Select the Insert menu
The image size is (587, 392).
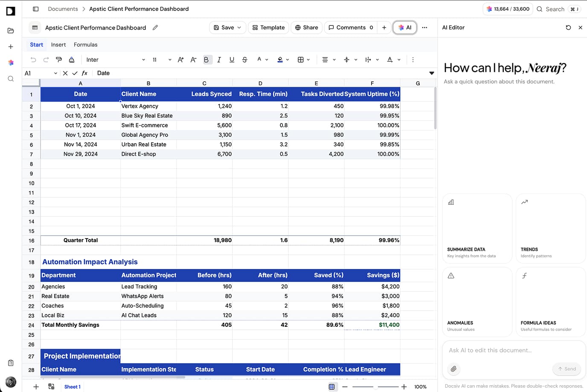click(58, 44)
